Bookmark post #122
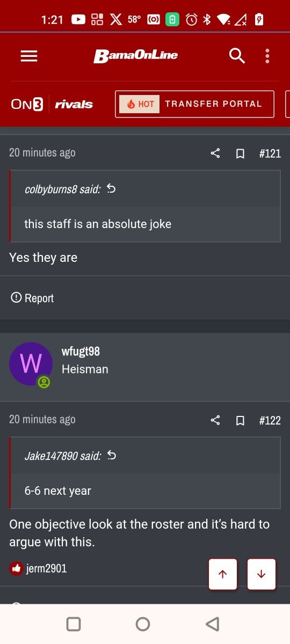 [x=241, y=420]
